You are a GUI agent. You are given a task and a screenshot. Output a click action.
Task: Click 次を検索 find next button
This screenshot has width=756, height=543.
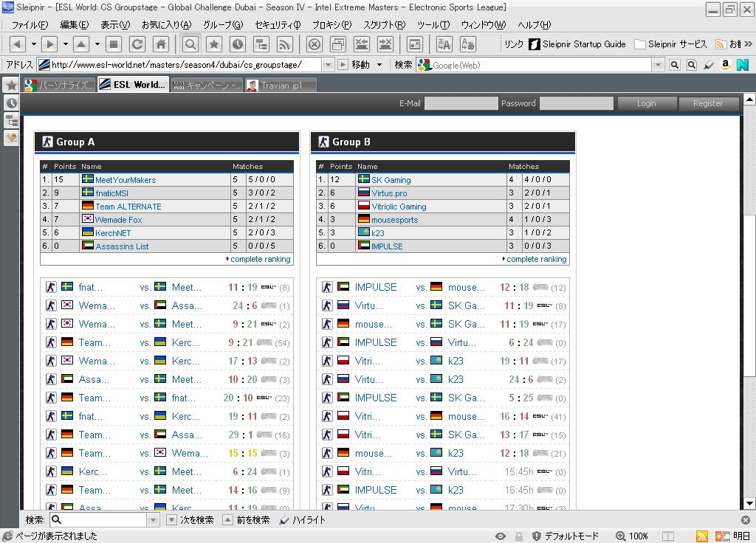190,520
